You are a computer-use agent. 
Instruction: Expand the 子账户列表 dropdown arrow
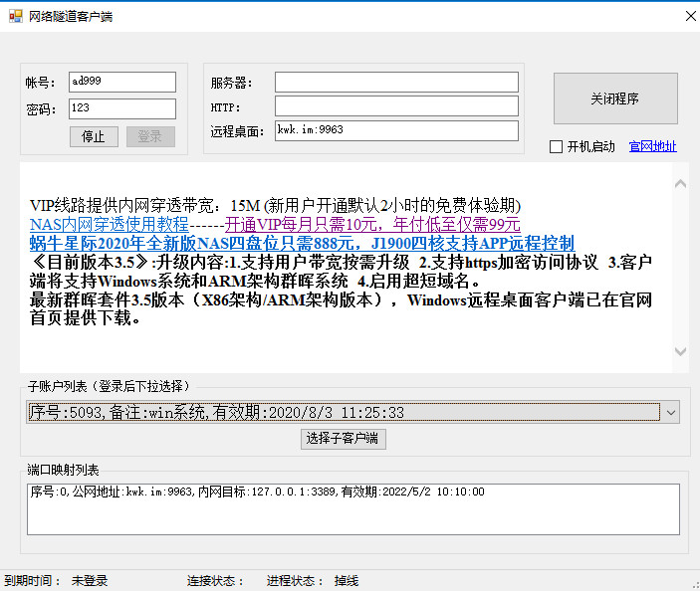[x=671, y=412]
